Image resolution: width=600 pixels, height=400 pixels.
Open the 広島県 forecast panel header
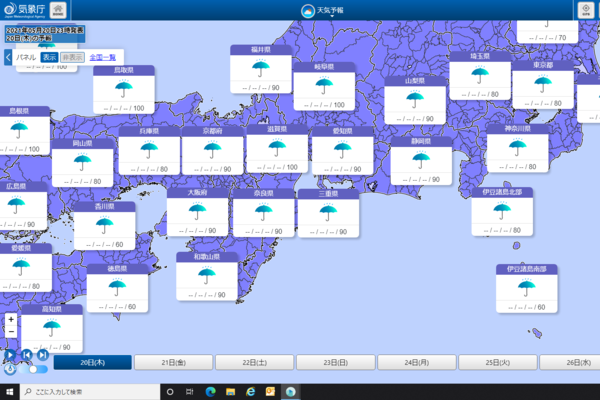coord(22,186)
